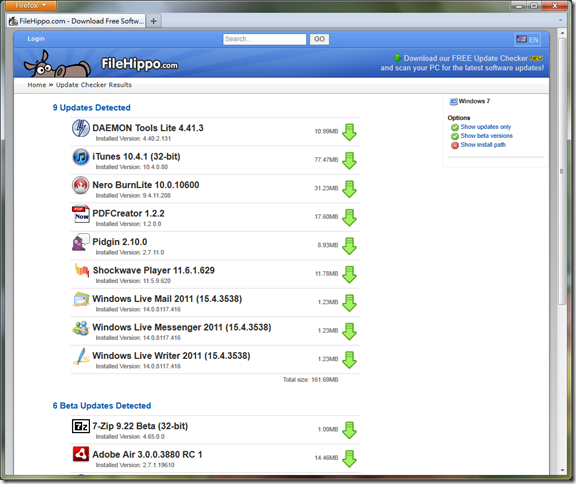
Task: Open Windows Live Mail 2011 title link
Action: point(167,299)
